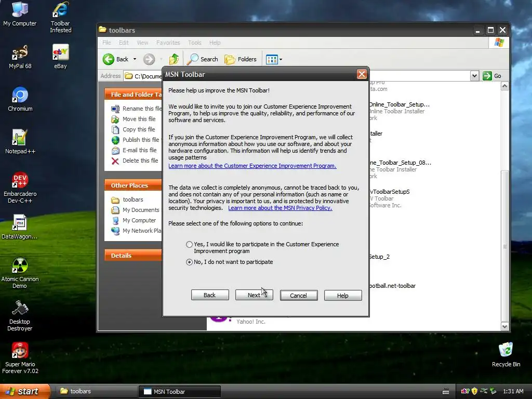Expand the Details panel header
This screenshot has height=399, width=532.
pyautogui.click(x=134, y=256)
